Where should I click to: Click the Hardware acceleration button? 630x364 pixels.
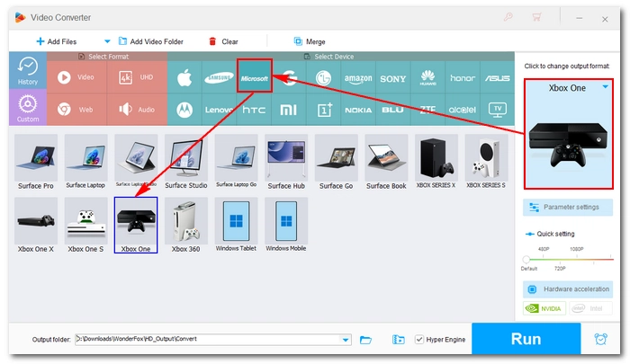click(x=568, y=289)
